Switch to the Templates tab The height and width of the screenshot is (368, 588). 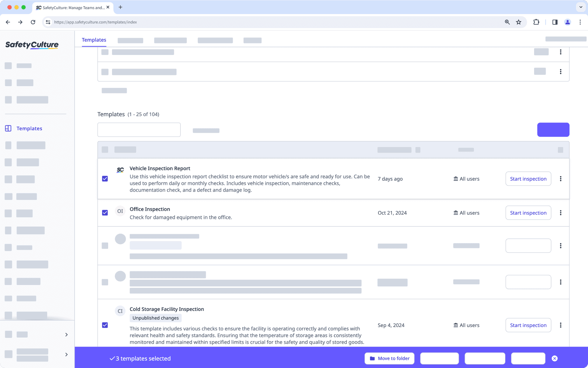click(x=94, y=40)
